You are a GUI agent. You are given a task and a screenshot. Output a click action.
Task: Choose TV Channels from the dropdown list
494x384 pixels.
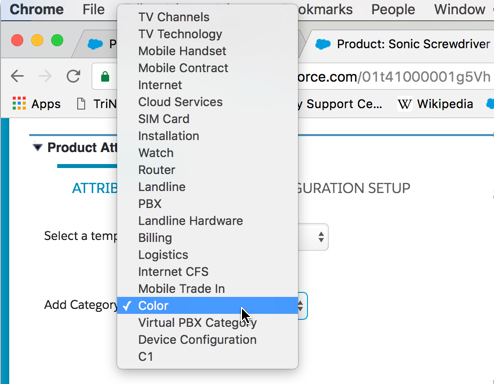(x=207, y=17)
